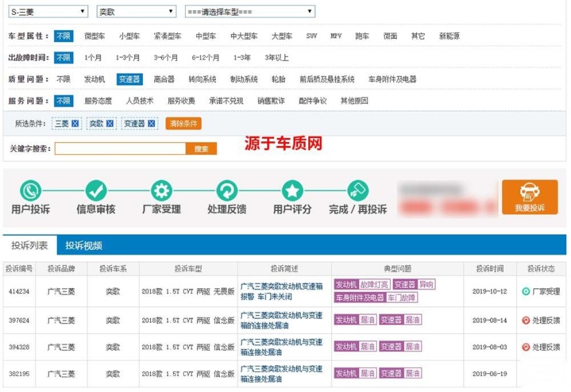Click 发动机 漏油 tag in row 382195
This screenshot has width=571, height=392.
tap(355, 373)
